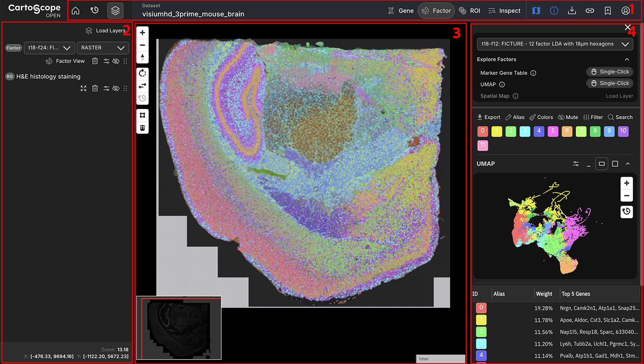Open bookmarks using the bookmark icon
This screenshot has height=364, width=644.
(607, 10)
